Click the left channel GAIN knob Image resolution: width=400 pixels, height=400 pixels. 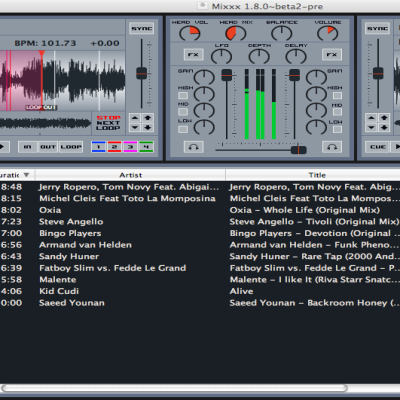(x=204, y=77)
